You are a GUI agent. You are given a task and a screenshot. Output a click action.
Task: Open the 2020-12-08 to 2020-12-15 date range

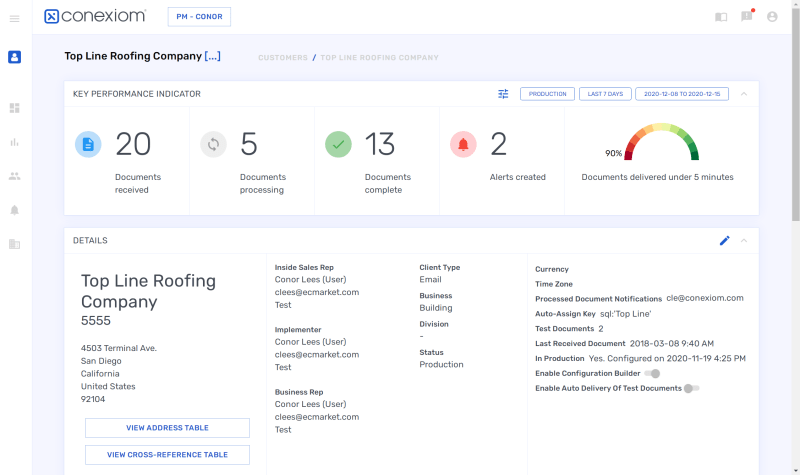(682, 94)
